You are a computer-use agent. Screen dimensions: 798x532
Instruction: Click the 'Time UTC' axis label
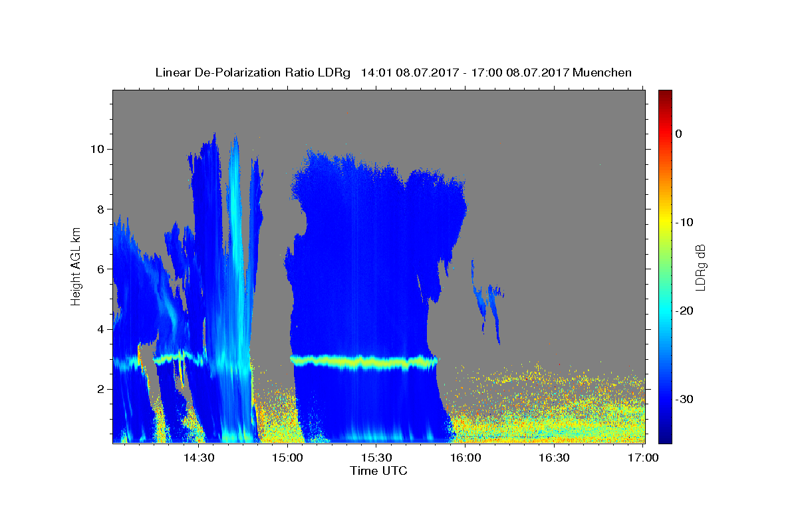378,471
